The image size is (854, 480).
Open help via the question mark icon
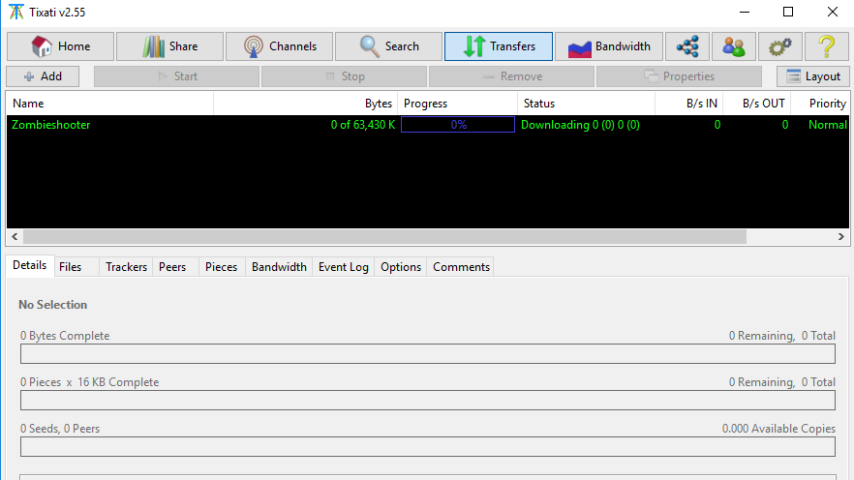tap(827, 46)
